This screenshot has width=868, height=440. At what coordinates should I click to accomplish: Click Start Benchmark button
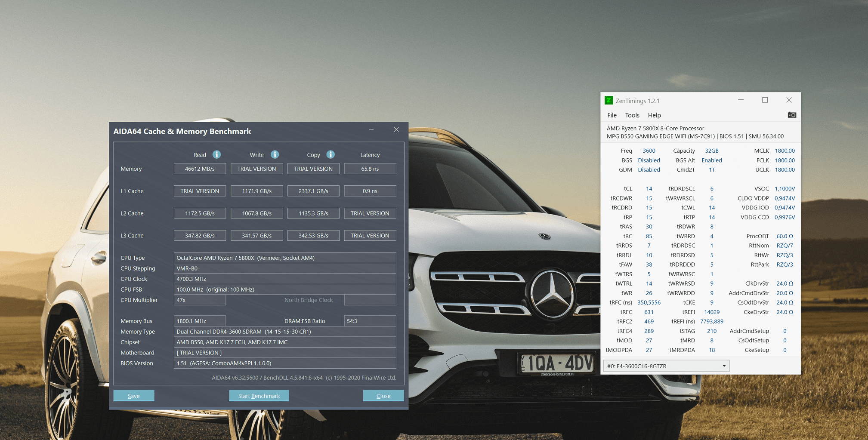(259, 396)
